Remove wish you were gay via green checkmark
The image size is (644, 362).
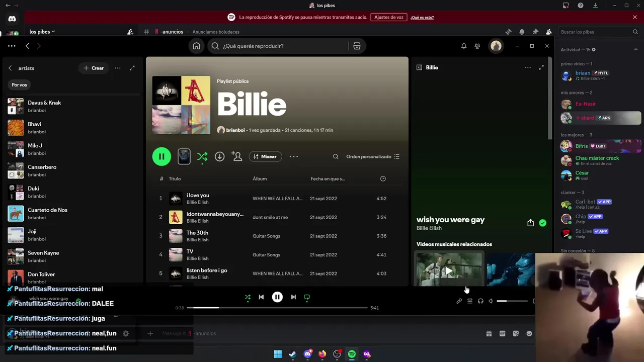coord(542,223)
